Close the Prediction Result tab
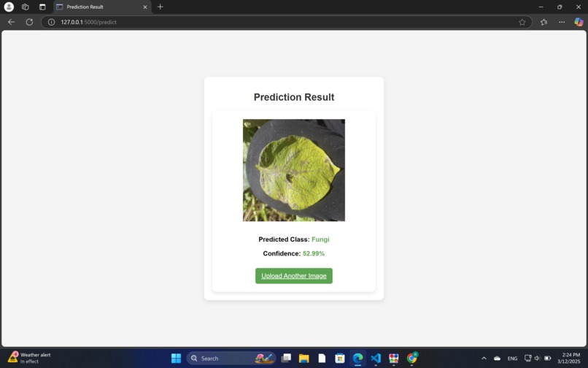 (145, 7)
